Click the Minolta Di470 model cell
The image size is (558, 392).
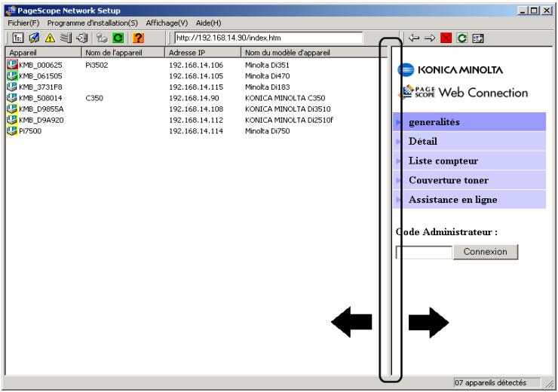267,76
